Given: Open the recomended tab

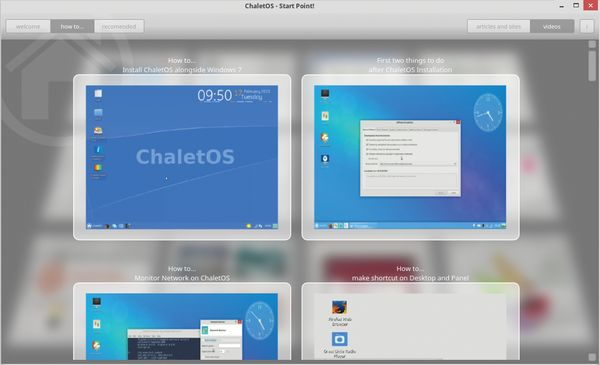Looking at the screenshot, I should pyautogui.click(x=119, y=26).
